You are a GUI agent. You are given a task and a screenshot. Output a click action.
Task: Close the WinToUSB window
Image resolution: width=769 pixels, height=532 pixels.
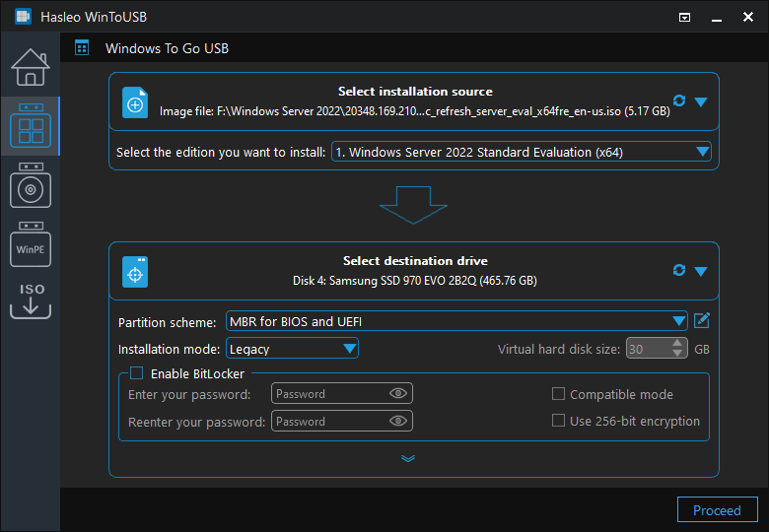tap(748, 17)
